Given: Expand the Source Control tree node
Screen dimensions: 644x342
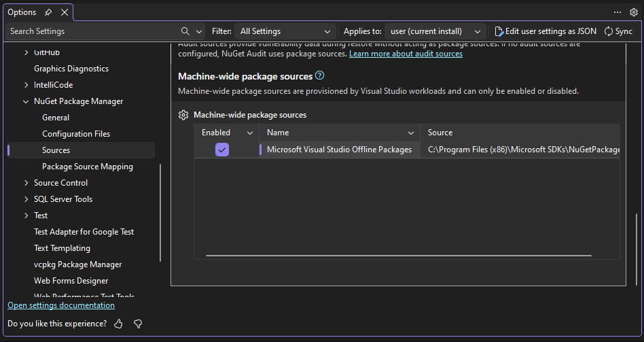Looking at the screenshot, I should pos(26,183).
